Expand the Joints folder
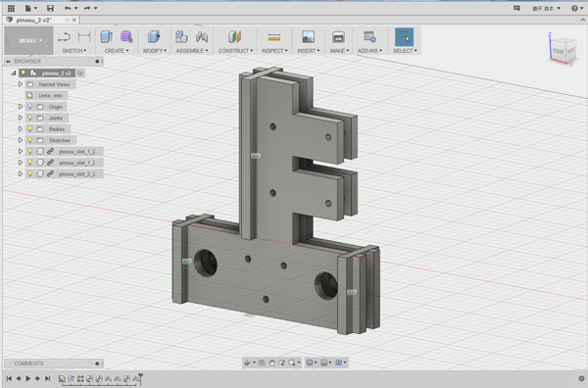This screenshot has height=388, width=588. (x=21, y=118)
